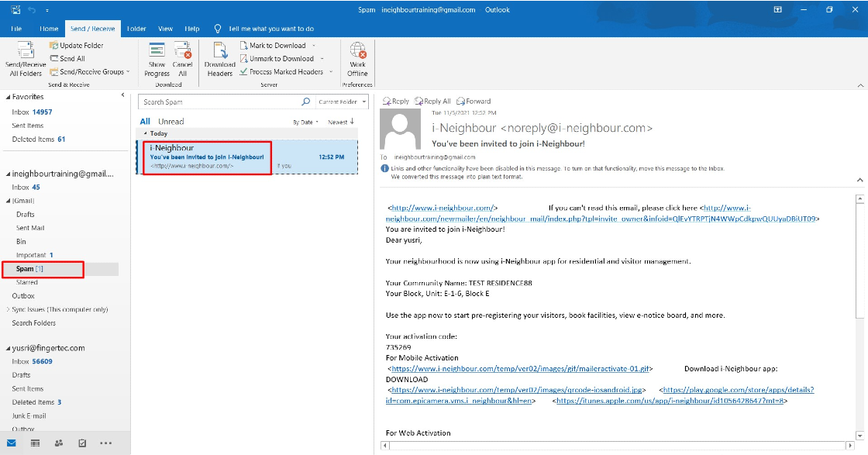
Task: Switch to People view icon
Action: 59,443
